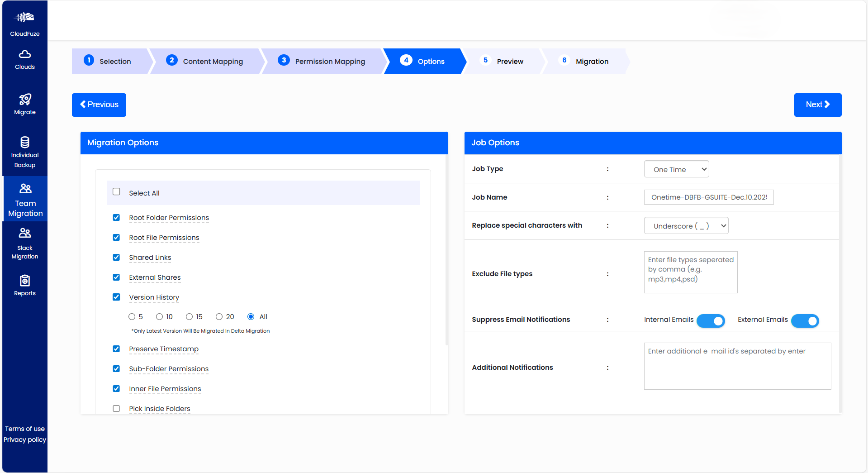Image resolution: width=868 pixels, height=473 pixels.
Task: Enable the Pick Inside Folders checkbox
Action: (116, 409)
